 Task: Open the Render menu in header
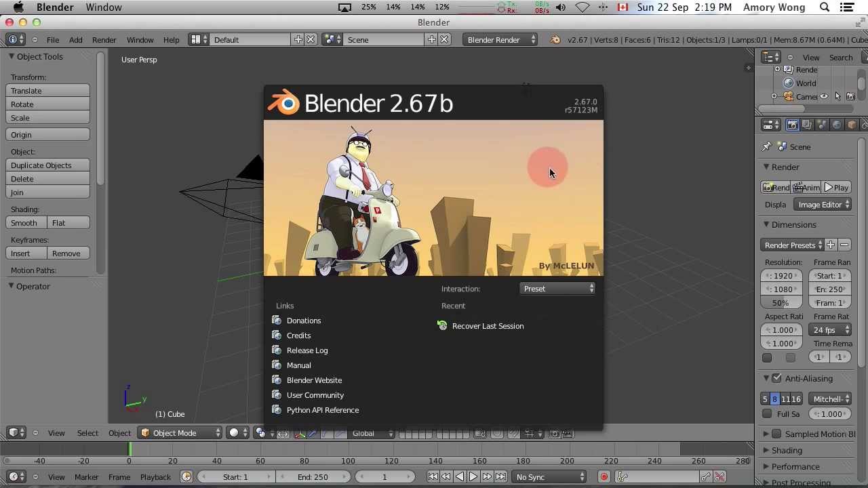(x=104, y=39)
